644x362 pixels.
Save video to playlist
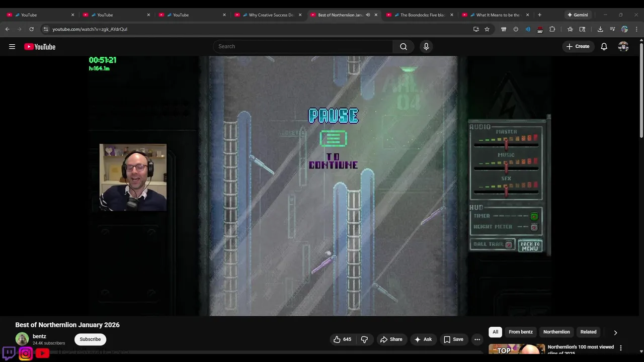coord(453,339)
